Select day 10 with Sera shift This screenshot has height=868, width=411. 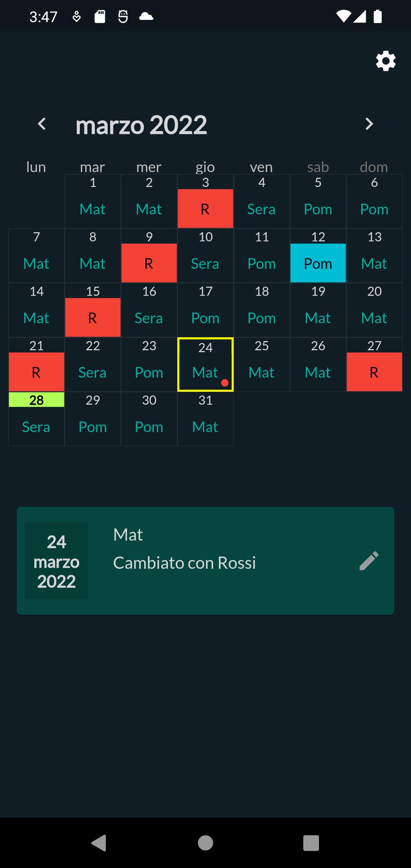[205, 256]
